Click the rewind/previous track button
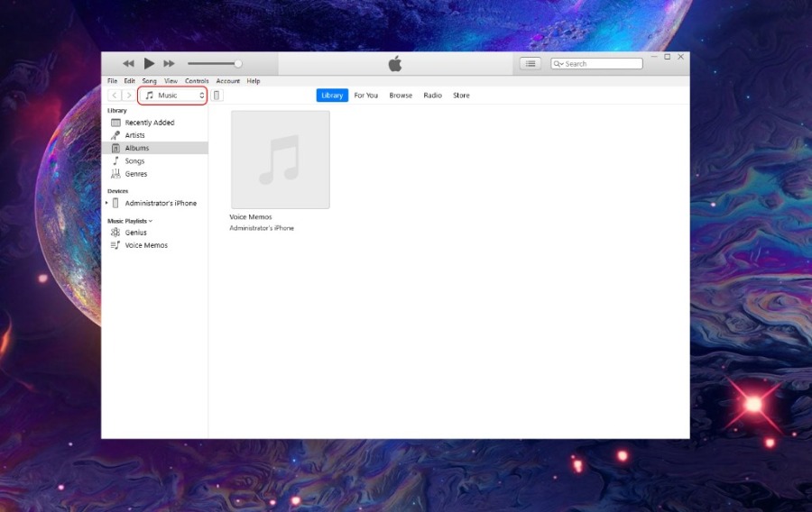Image resolution: width=812 pixels, height=512 pixels. coord(128,64)
